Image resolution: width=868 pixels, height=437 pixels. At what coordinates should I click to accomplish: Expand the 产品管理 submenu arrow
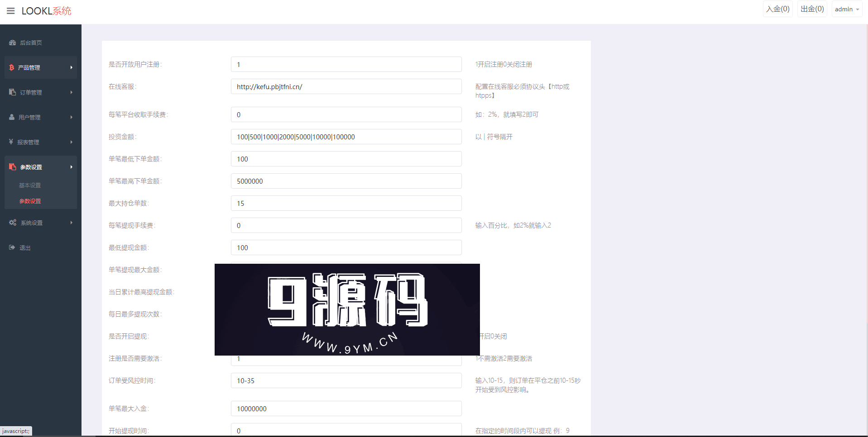[71, 67]
